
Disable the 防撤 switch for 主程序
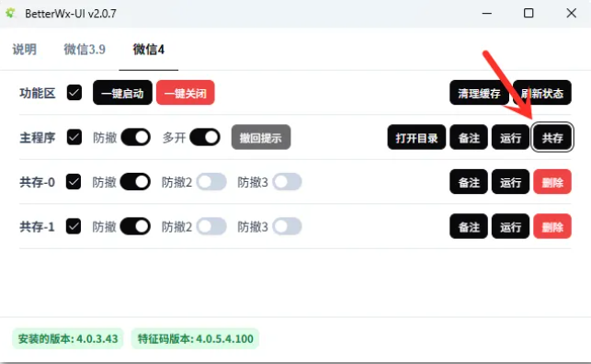coord(136,137)
